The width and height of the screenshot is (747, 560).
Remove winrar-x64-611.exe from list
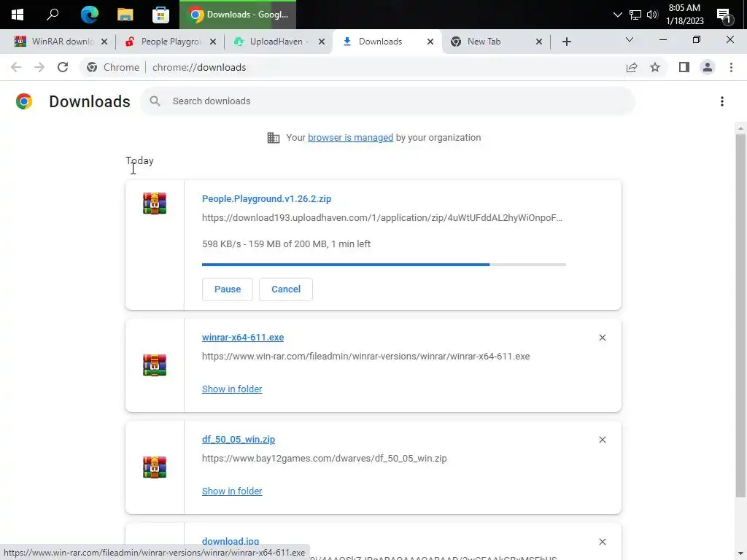[602, 338]
